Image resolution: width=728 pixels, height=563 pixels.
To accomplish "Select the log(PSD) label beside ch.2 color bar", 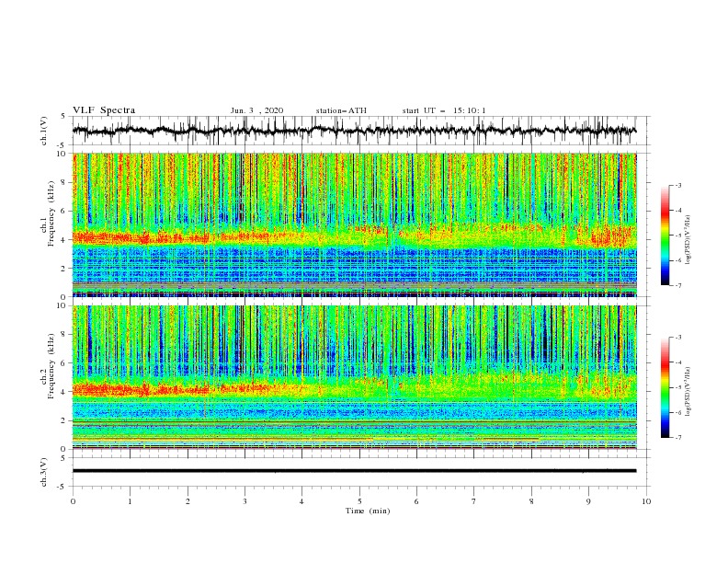I will coord(688,392).
